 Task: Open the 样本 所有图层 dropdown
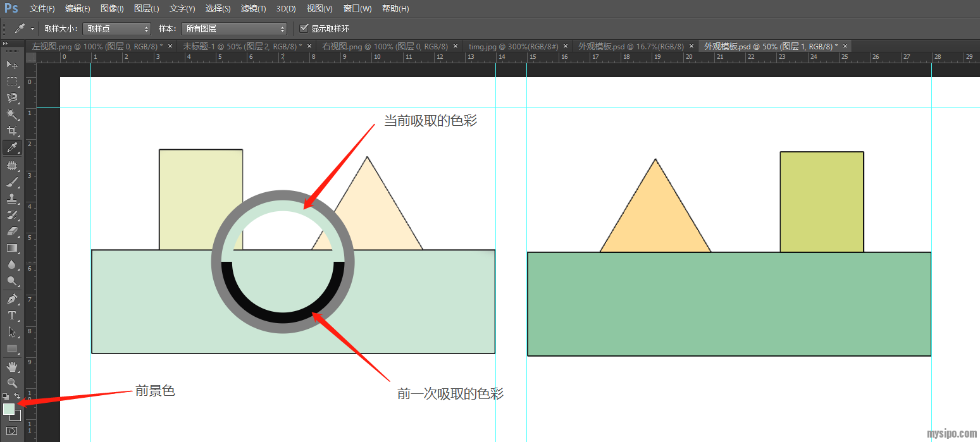233,28
